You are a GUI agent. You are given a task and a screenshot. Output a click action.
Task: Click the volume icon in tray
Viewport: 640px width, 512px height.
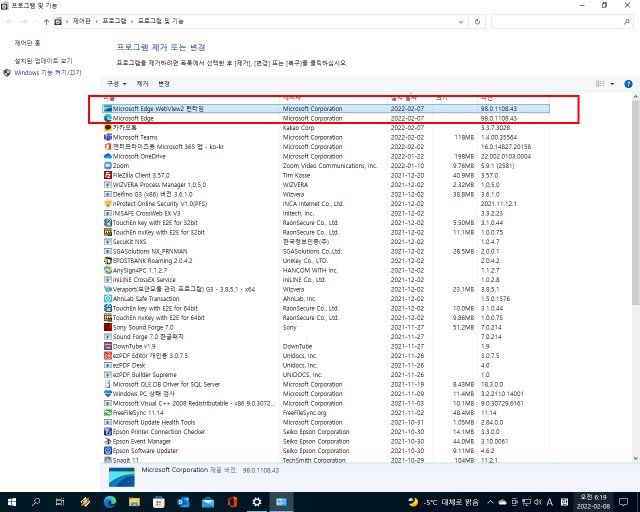point(538,502)
